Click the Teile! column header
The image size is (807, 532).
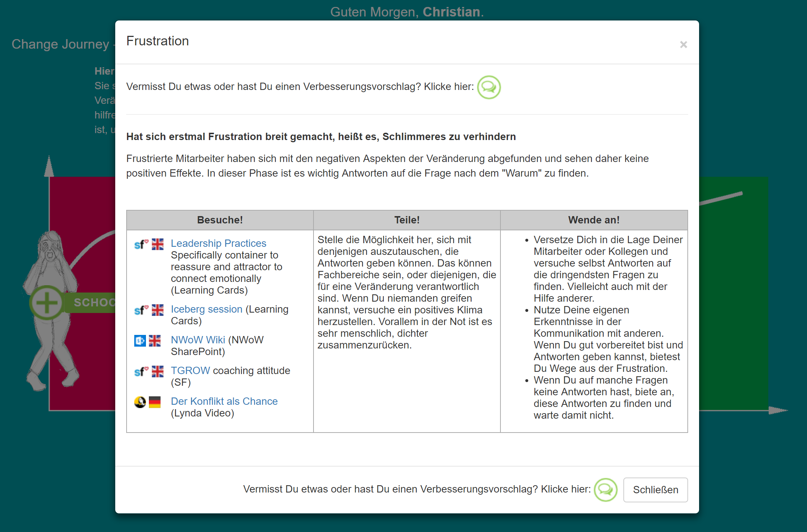pyautogui.click(x=407, y=220)
